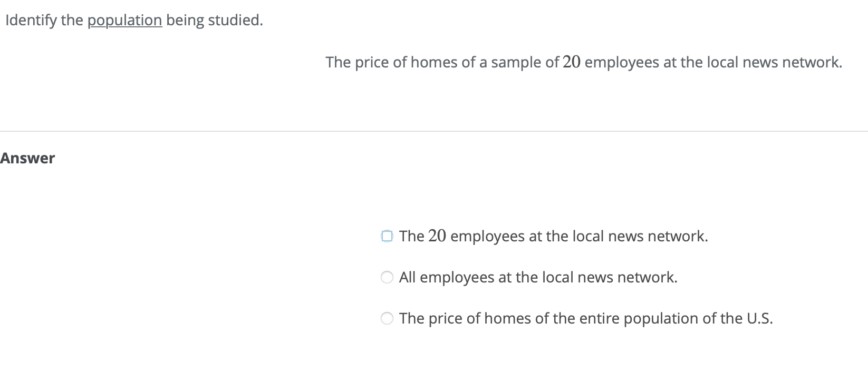
Task: Click the underlined word "population"
Action: 125,20
